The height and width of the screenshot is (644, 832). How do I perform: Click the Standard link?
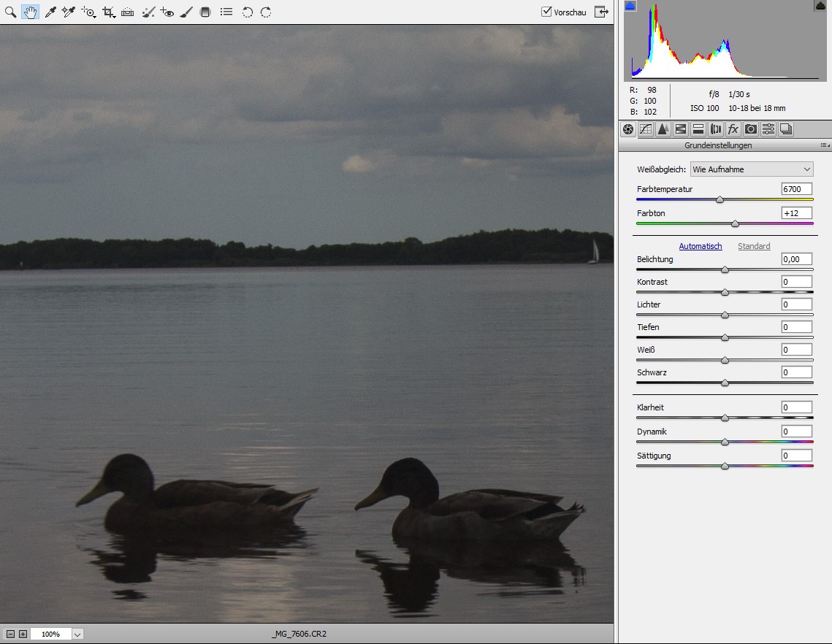click(754, 246)
